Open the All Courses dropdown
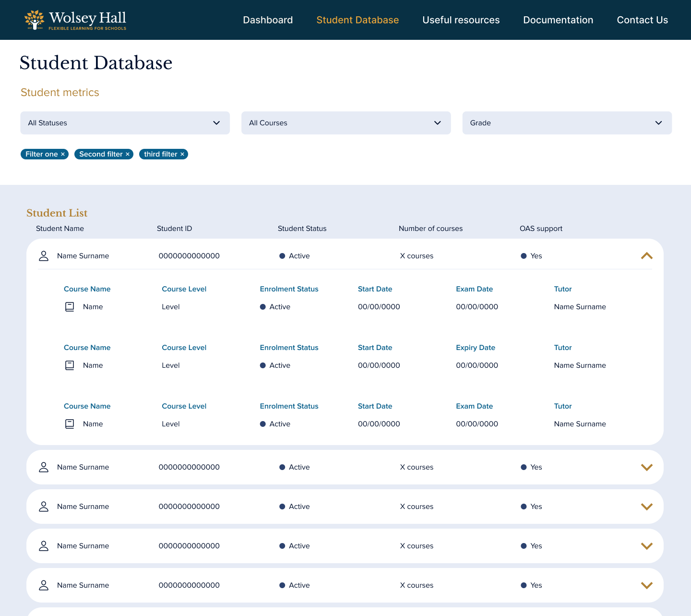Image resolution: width=691 pixels, height=616 pixels. pos(346,123)
